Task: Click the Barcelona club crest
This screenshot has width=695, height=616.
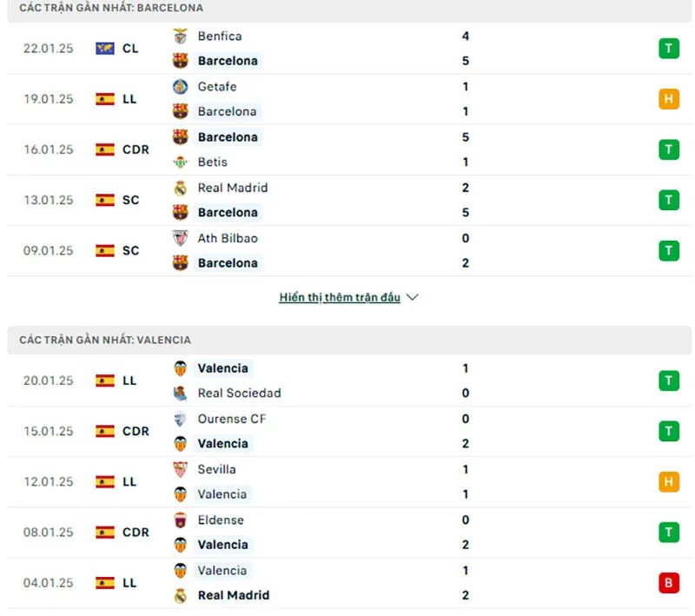Action: [x=181, y=61]
